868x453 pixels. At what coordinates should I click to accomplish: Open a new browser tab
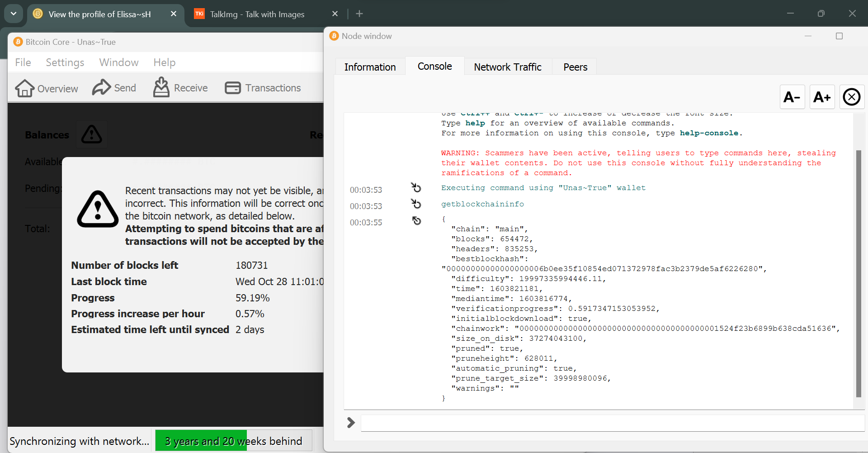click(x=359, y=14)
